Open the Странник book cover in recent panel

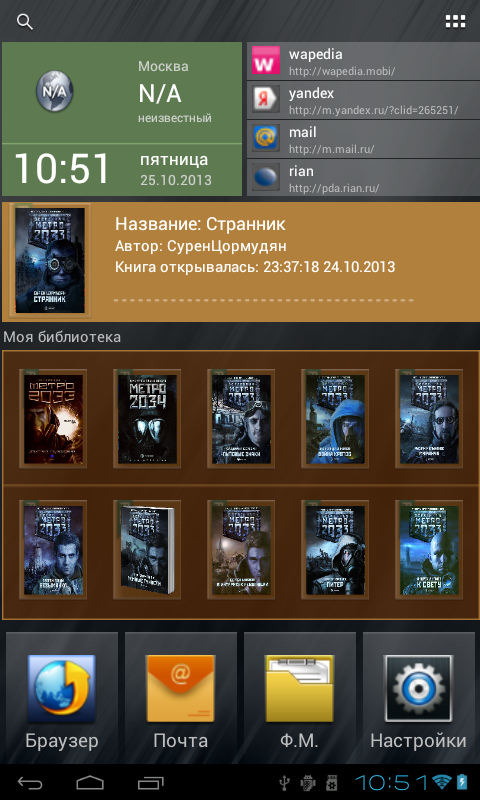[50, 260]
